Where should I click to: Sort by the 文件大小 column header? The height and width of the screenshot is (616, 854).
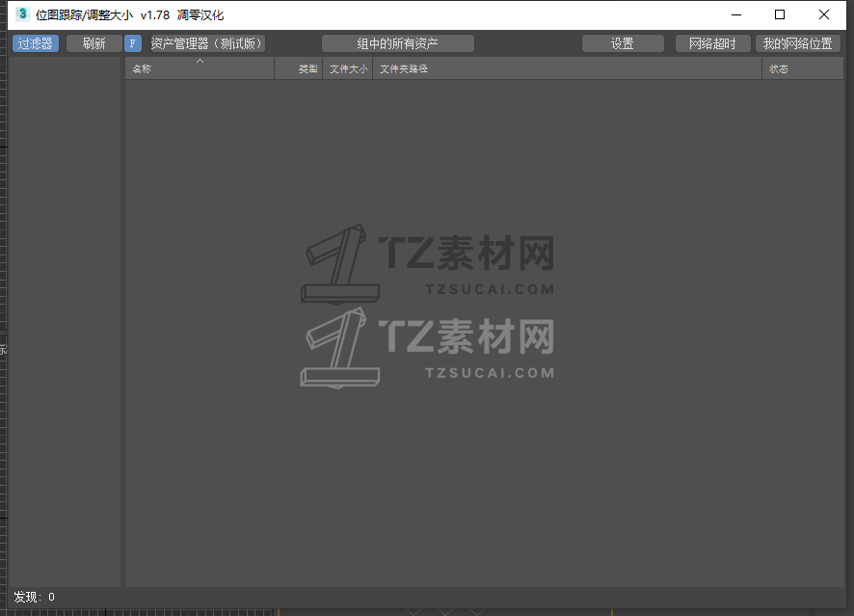[348, 68]
